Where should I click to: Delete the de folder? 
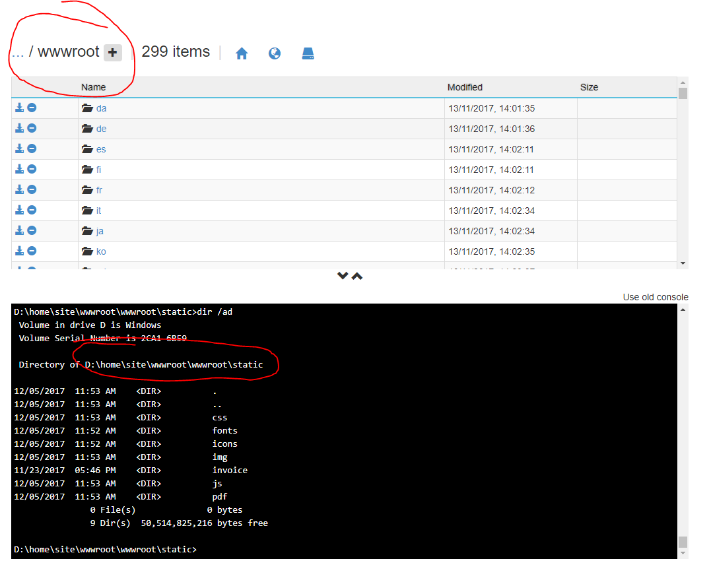coord(32,128)
